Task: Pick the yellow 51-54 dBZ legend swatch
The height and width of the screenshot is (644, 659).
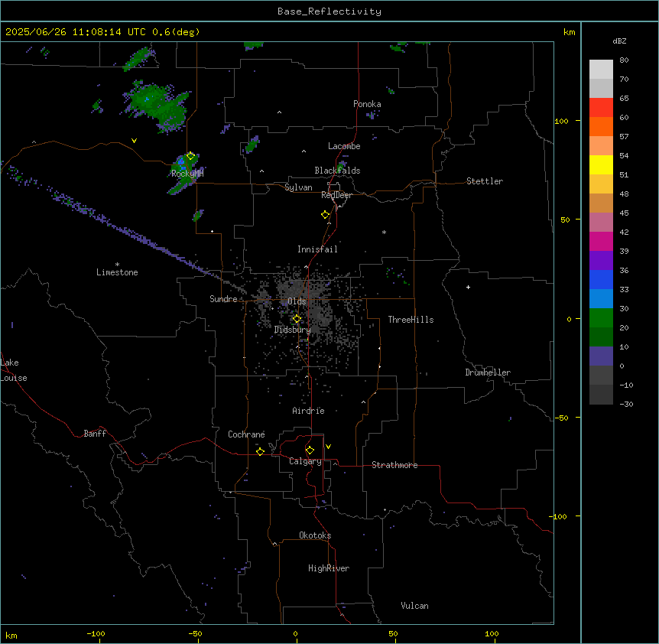Action: click(x=601, y=164)
